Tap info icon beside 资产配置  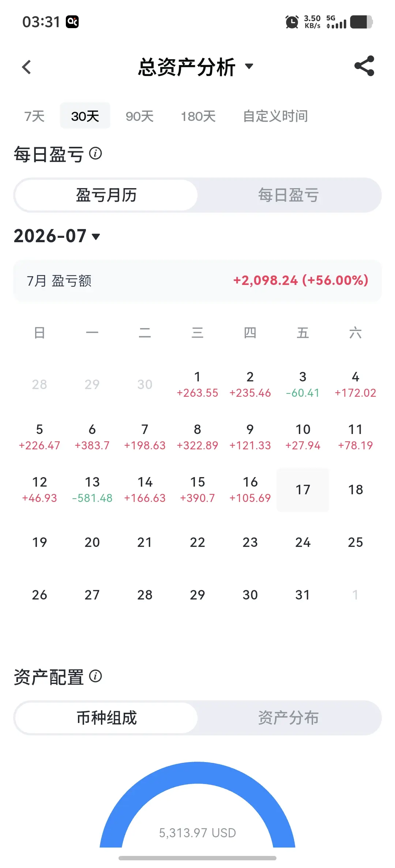point(95,676)
